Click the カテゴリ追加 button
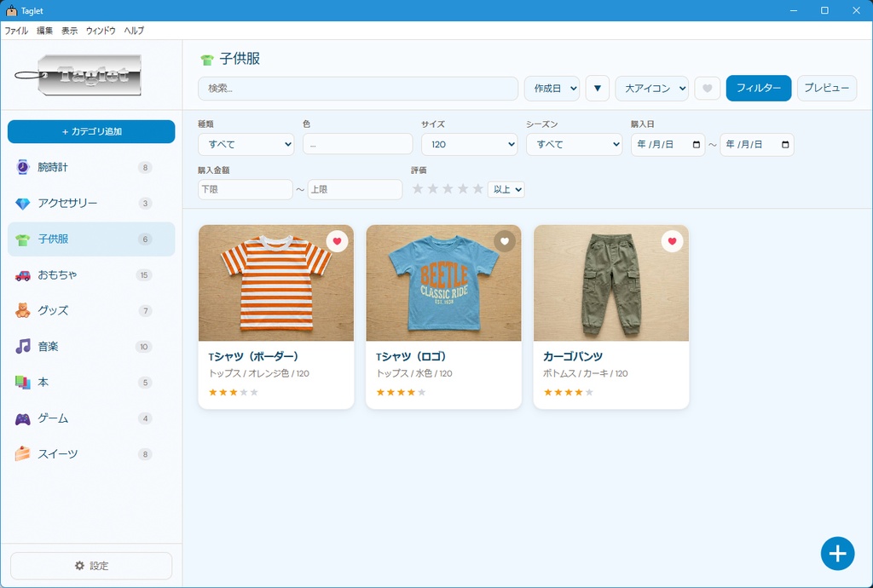873x588 pixels. click(90, 132)
